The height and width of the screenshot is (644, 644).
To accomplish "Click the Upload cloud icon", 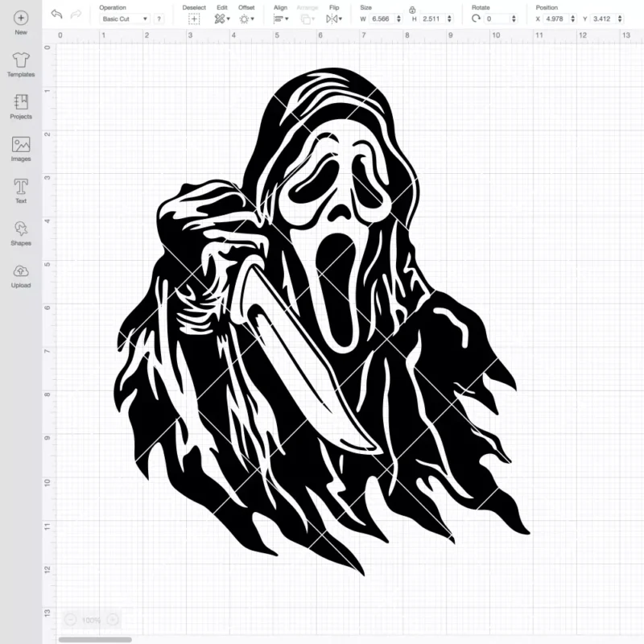I will pyautogui.click(x=21, y=271).
